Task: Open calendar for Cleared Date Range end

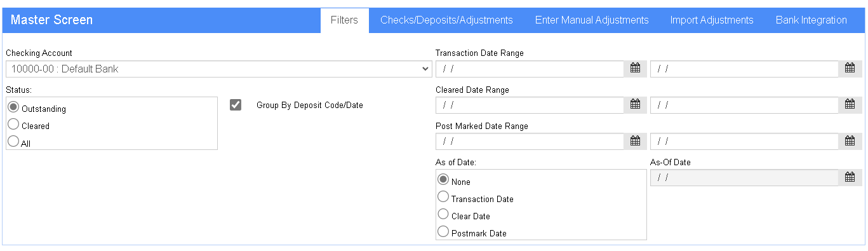Action: point(850,105)
